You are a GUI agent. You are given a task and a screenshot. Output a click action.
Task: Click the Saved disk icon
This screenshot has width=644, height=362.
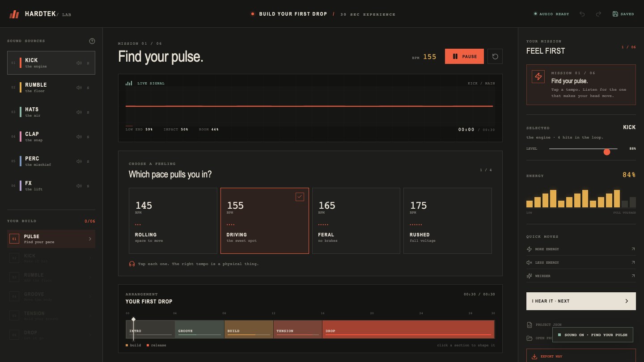[x=615, y=14]
